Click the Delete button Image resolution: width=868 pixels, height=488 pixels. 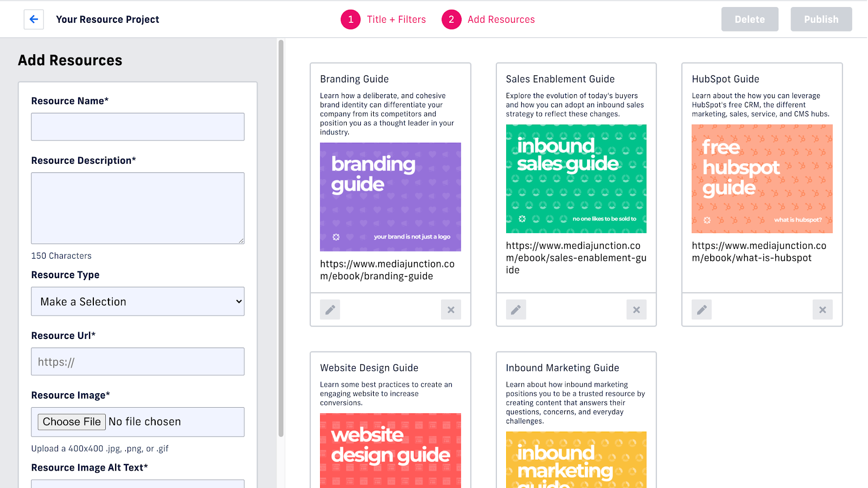(750, 20)
